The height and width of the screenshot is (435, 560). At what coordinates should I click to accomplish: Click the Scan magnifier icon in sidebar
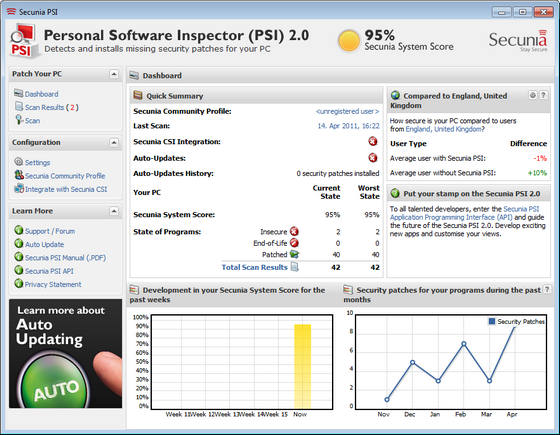[19, 120]
